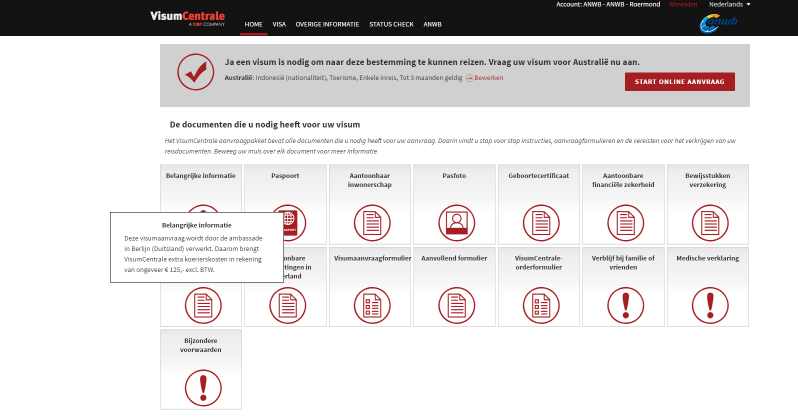Select the Aantoonbaar inwonerschap document icon
Viewport: 798px width, 419px height.
pyautogui.click(x=369, y=220)
